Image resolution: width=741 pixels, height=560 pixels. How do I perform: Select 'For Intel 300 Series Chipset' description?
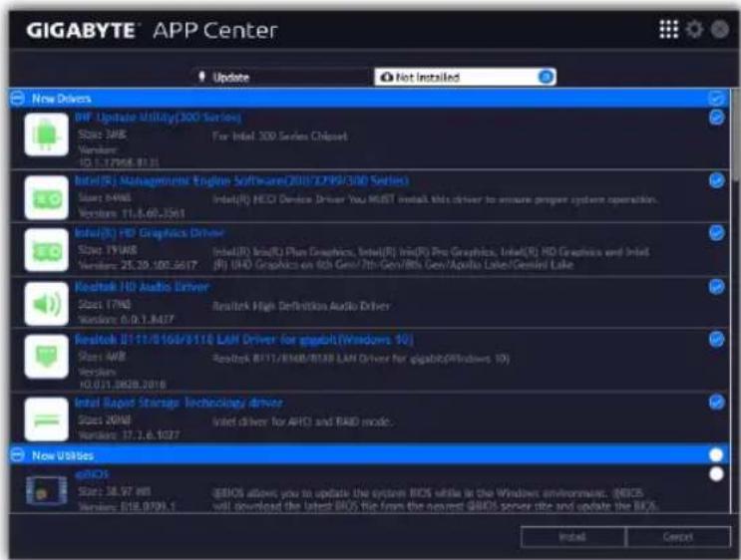point(280,136)
